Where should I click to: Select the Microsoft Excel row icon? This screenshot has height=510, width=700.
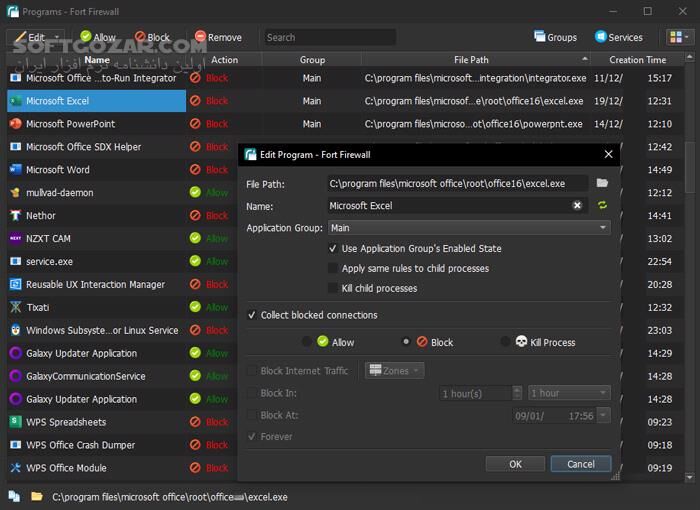pos(16,101)
